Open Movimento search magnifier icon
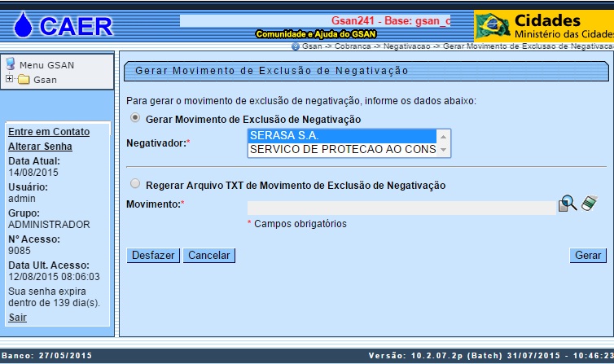 tap(568, 204)
